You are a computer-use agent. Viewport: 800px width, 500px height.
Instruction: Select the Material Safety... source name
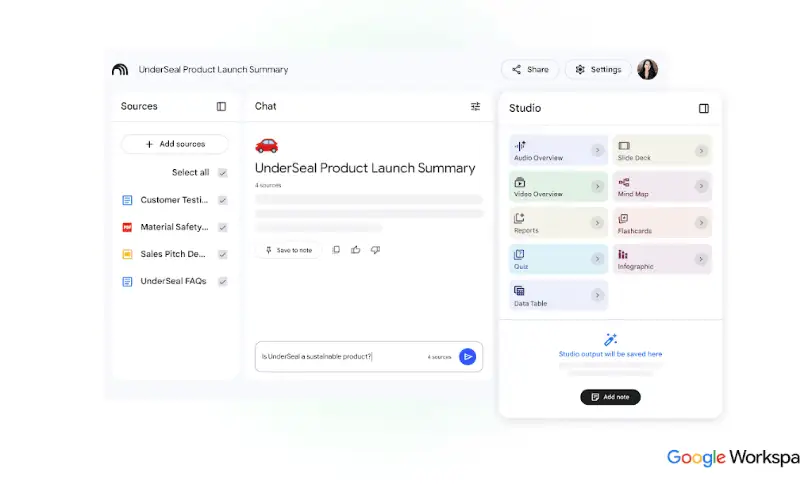point(174,227)
